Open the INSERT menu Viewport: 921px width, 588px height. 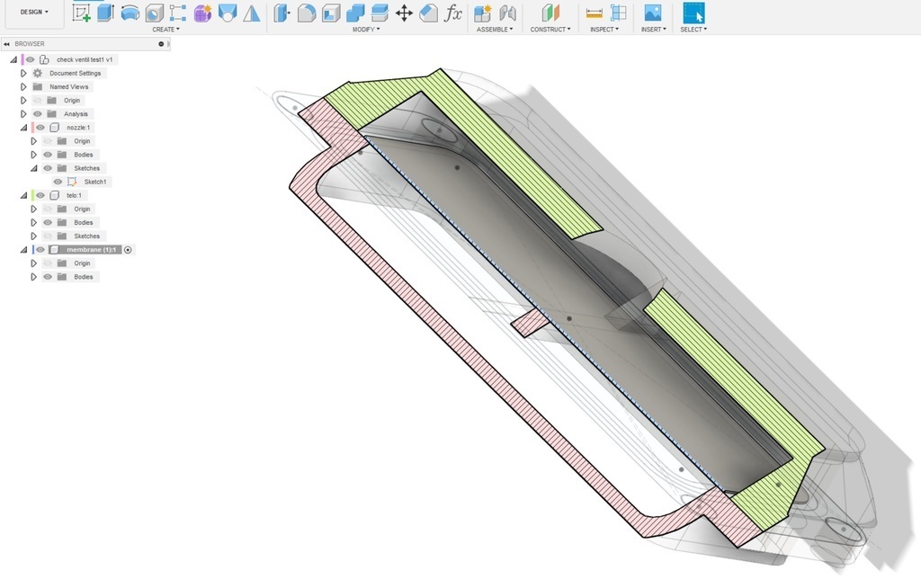click(x=653, y=29)
